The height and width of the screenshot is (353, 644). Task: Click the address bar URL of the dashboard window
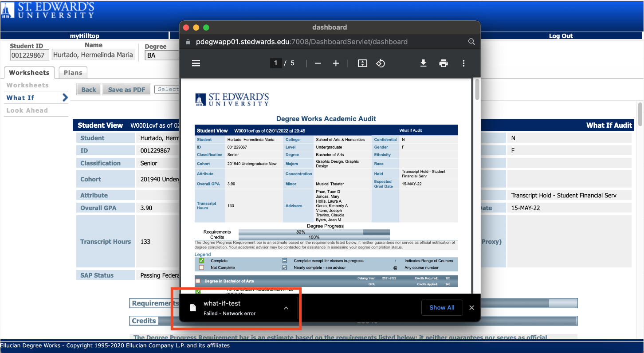pos(301,42)
